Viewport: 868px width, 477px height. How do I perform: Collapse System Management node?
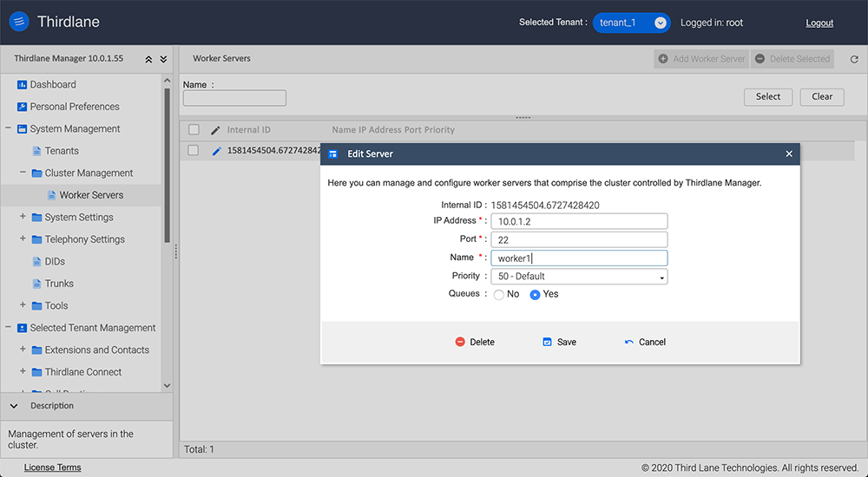coord(9,128)
